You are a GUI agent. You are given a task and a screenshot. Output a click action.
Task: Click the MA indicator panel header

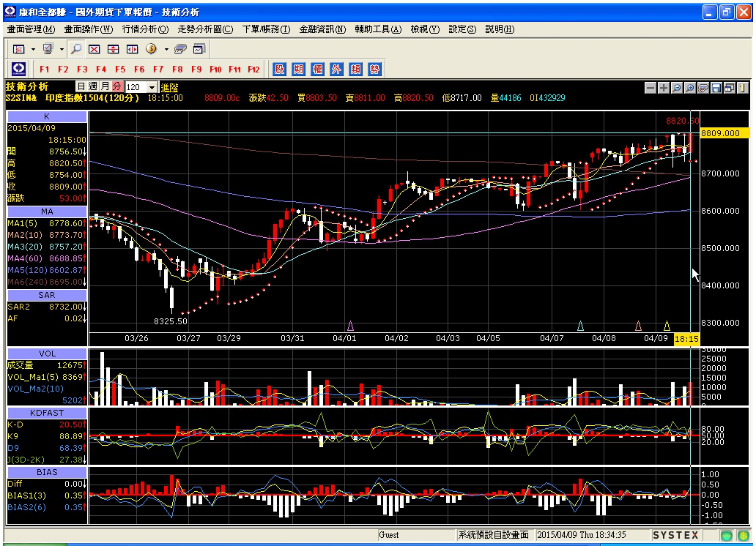(x=47, y=212)
